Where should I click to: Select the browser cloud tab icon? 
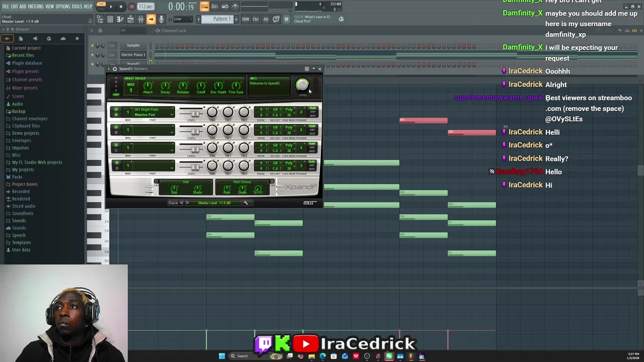63,39
